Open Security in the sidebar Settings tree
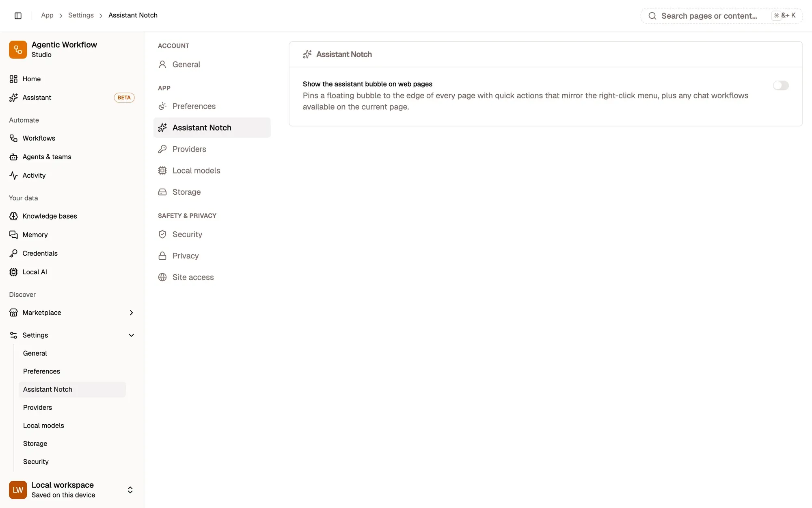The height and width of the screenshot is (508, 812). point(72,462)
